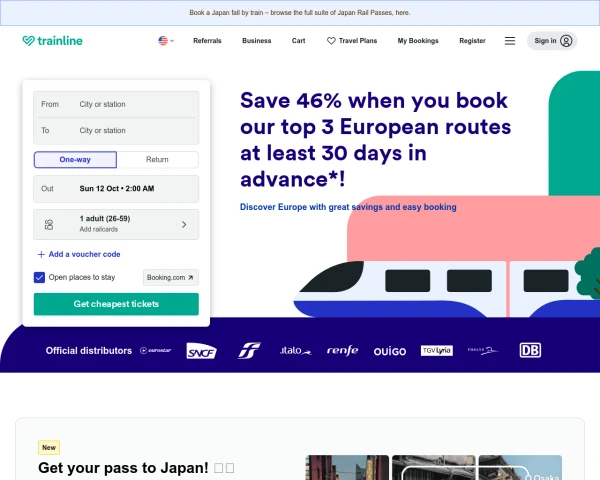This screenshot has height=480, width=600.
Task: Click the New badge label
Action: 49,447
